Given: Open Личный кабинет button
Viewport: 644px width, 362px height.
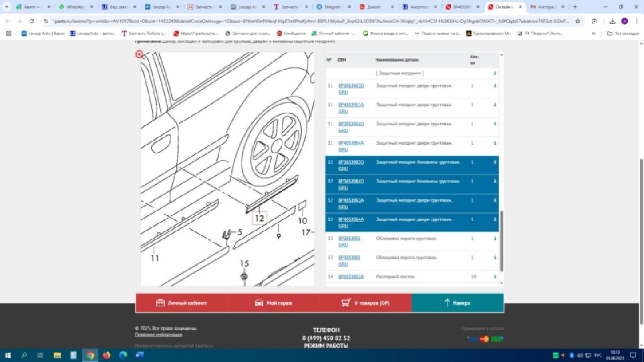Looking at the screenshot, I should point(181,303).
